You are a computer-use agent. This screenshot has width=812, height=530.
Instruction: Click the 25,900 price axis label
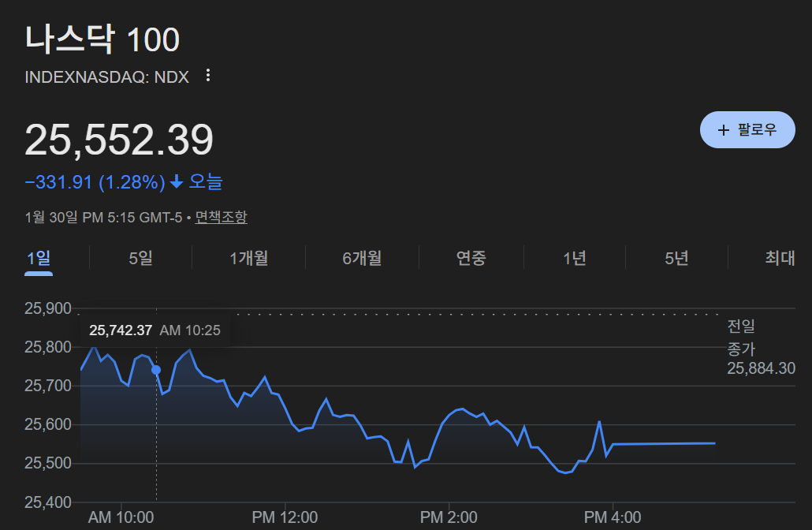(47, 309)
